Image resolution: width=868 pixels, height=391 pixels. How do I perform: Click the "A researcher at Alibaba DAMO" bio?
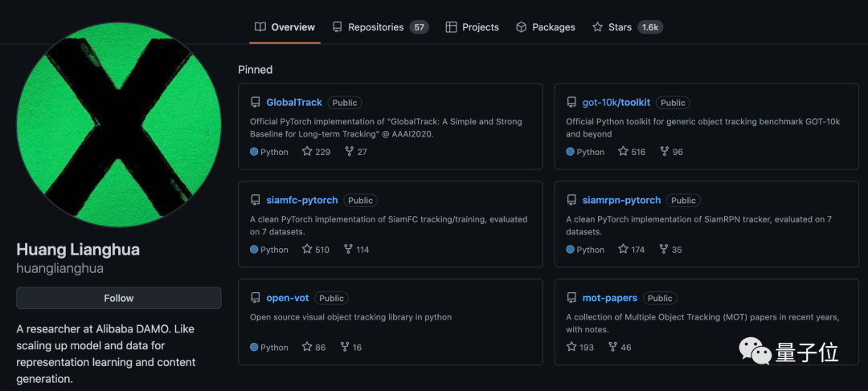[x=106, y=354]
